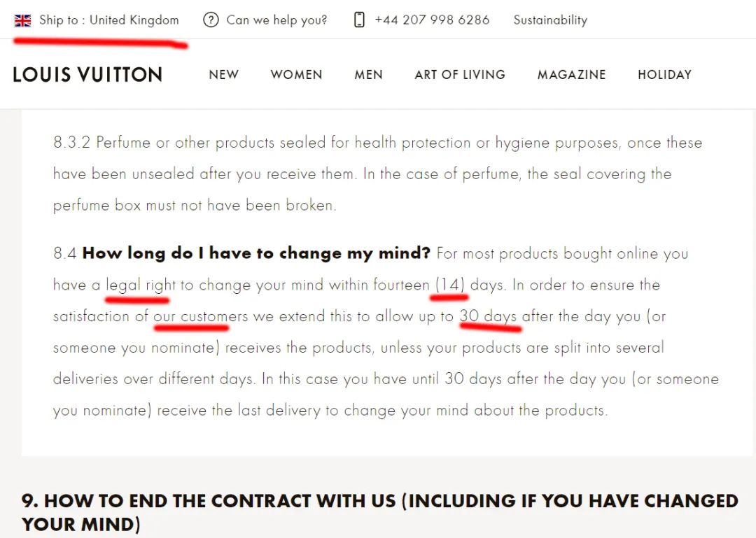
Task: Open the MAGAZINE menu item
Action: coord(571,75)
